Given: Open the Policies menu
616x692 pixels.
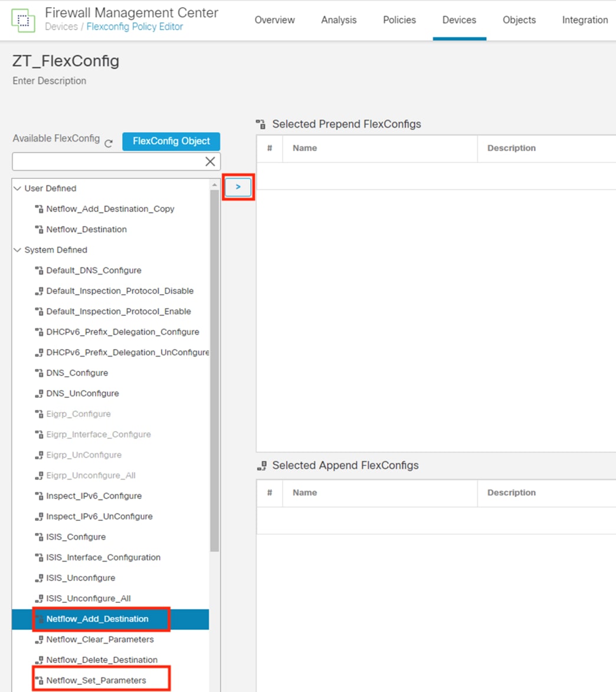Looking at the screenshot, I should 399,20.
